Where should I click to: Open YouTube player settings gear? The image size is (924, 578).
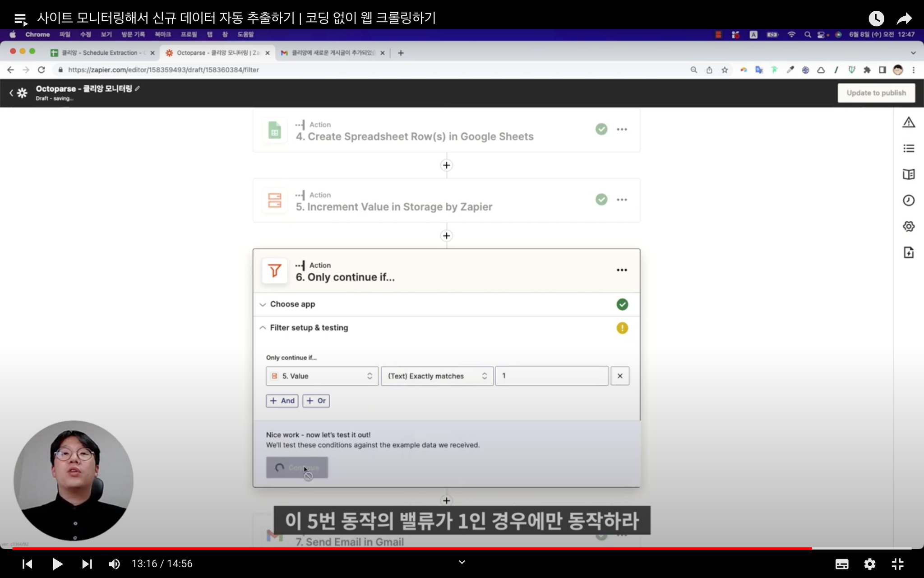click(869, 564)
